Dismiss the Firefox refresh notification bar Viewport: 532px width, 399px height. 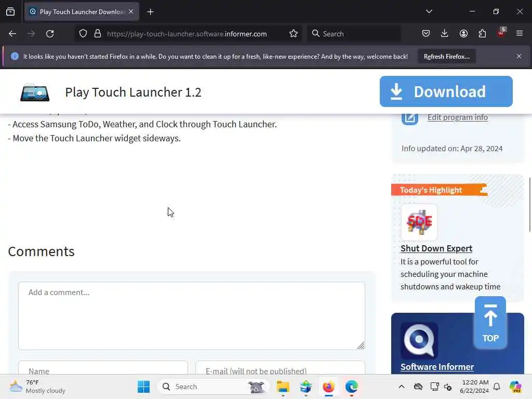(x=519, y=56)
